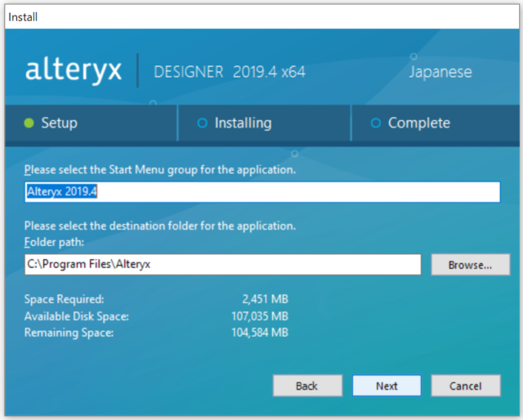This screenshot has height=420, width=523.
Task: Click into the Start Menu group field
Action: pos(262,192)
